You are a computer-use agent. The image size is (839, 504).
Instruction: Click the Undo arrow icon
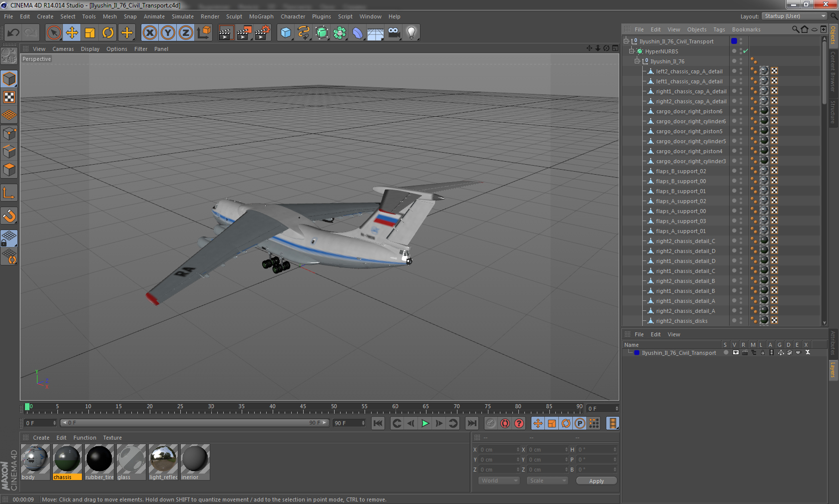(13, 33)
